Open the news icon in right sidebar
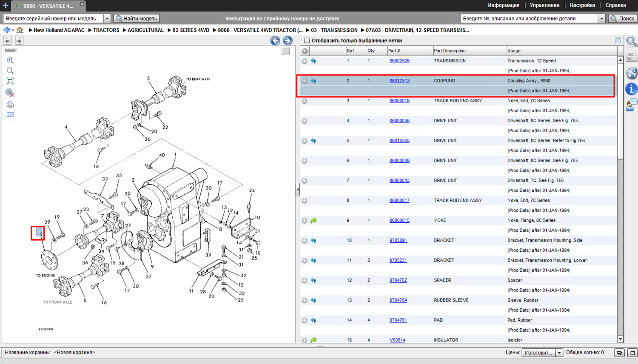Screen dimensions: 638x364 (632, 57)
